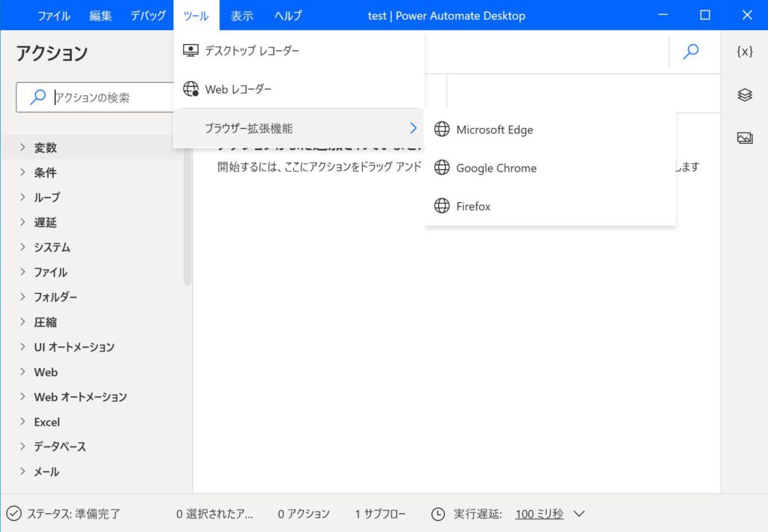The width and height of the screenshot is (768, 532).
Task: Click the Web recorder globe icon
Action: click(x=190, y=89)
